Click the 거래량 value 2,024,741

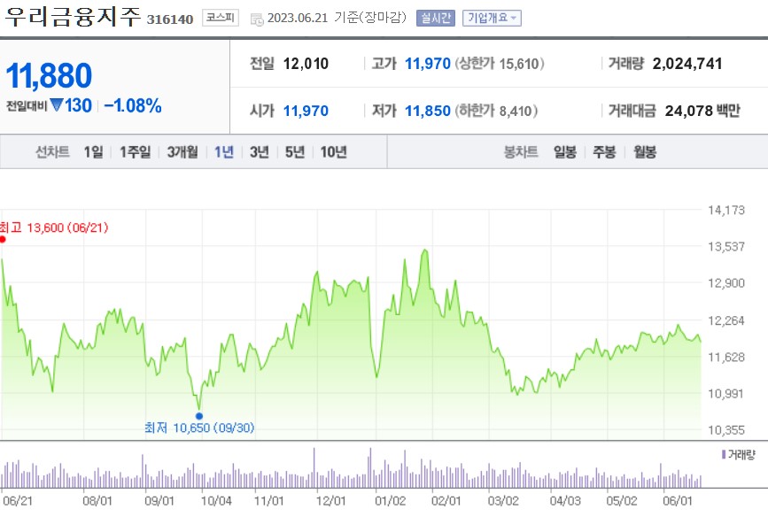(x=687, y=64)
